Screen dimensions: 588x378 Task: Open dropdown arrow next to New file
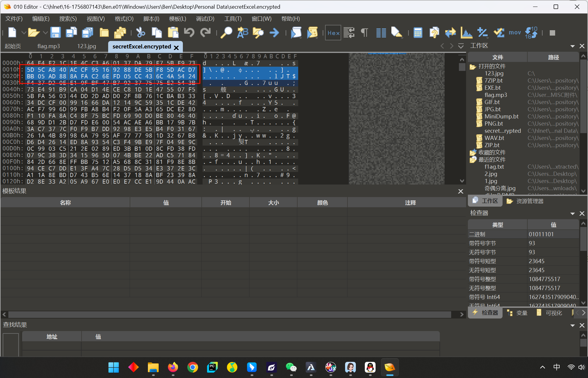click(x=23, y=32)
